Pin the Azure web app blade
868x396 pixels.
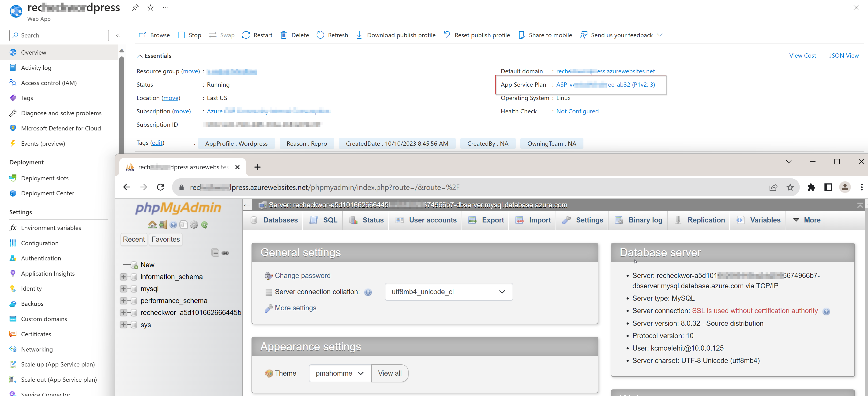pyautogui.click(x=135, y=7)
